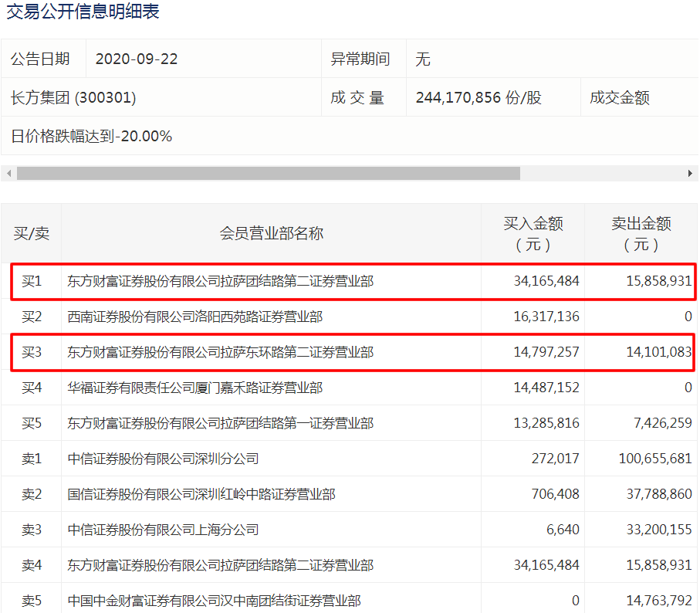Sort by the 买入金额 column header

point(532,232)
